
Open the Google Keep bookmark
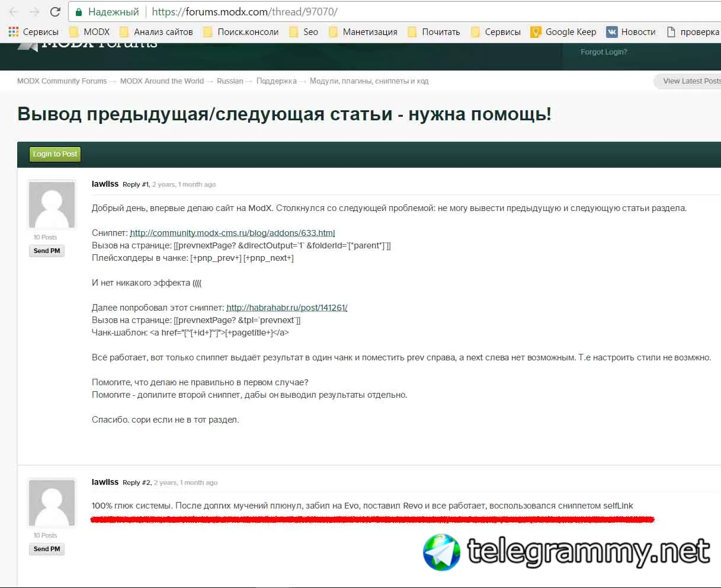563,32
